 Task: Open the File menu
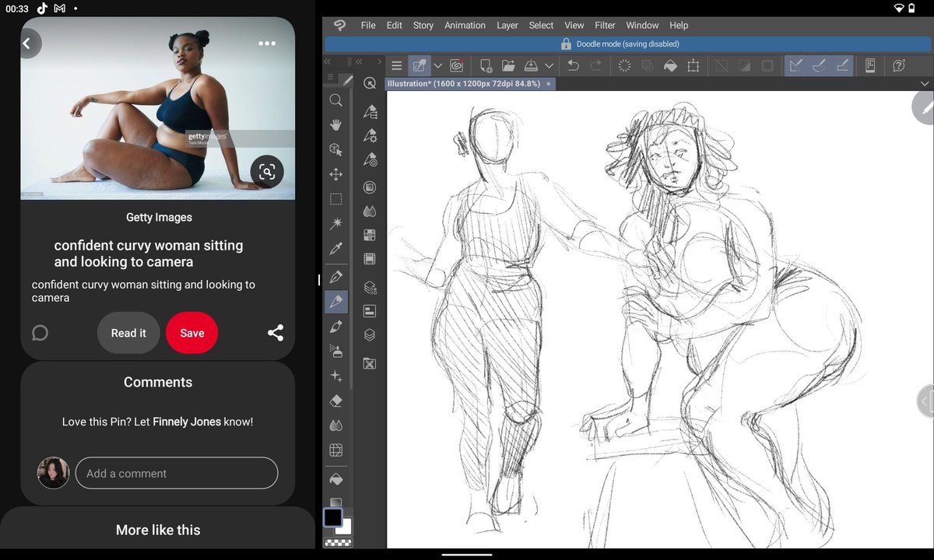pyautogui.click(x=368, y=25)
